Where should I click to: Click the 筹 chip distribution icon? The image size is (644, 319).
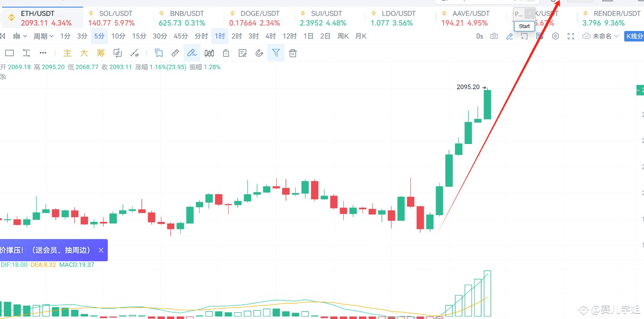[101, 53]
